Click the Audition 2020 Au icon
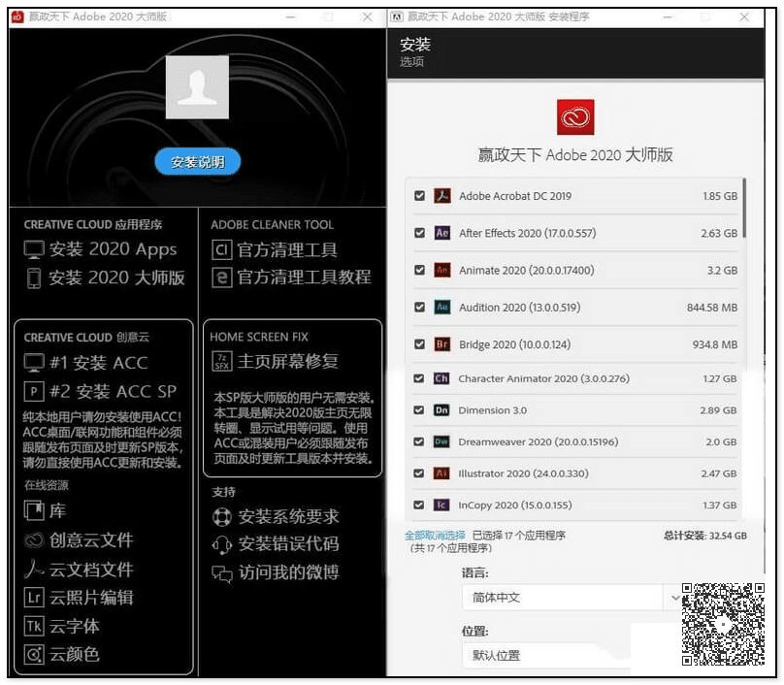 pos(442,307)
